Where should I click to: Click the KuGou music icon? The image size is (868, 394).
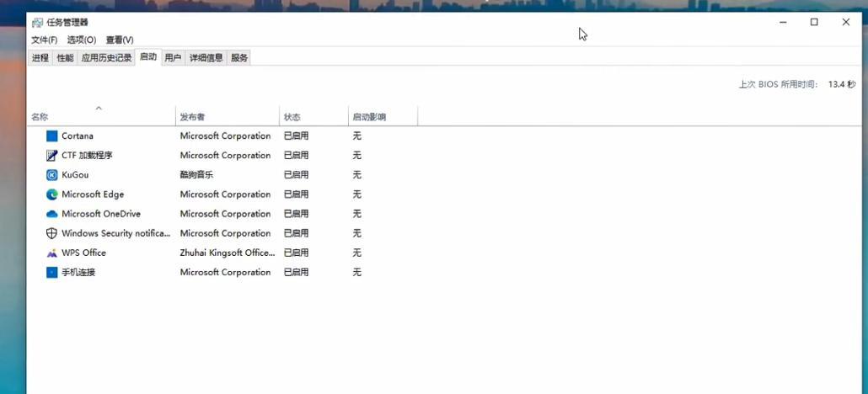[x=52, y=175]
